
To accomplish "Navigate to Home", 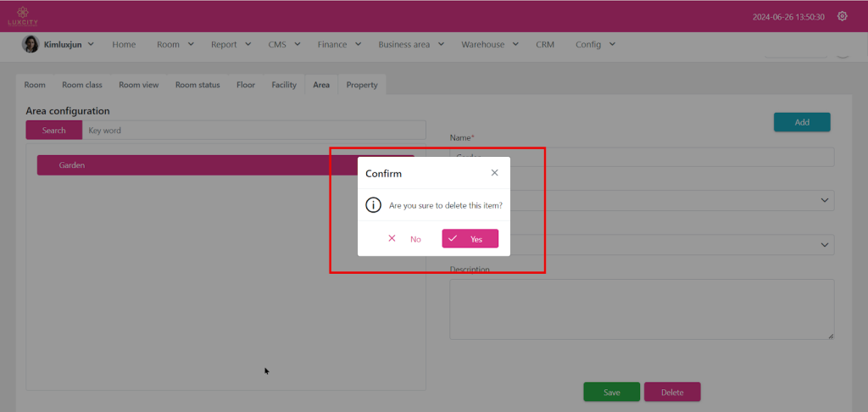I will tap(124, 44).
